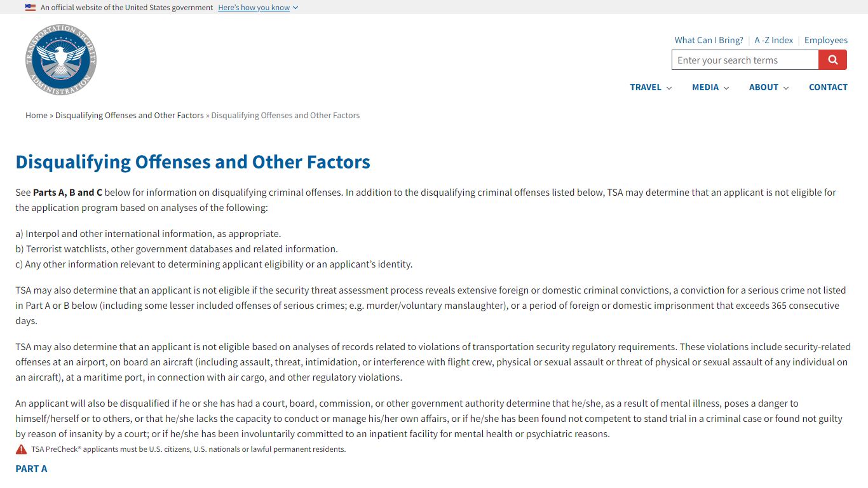Go to the Employees link
This screenshot has width=868, height=488.
(825, 40)
